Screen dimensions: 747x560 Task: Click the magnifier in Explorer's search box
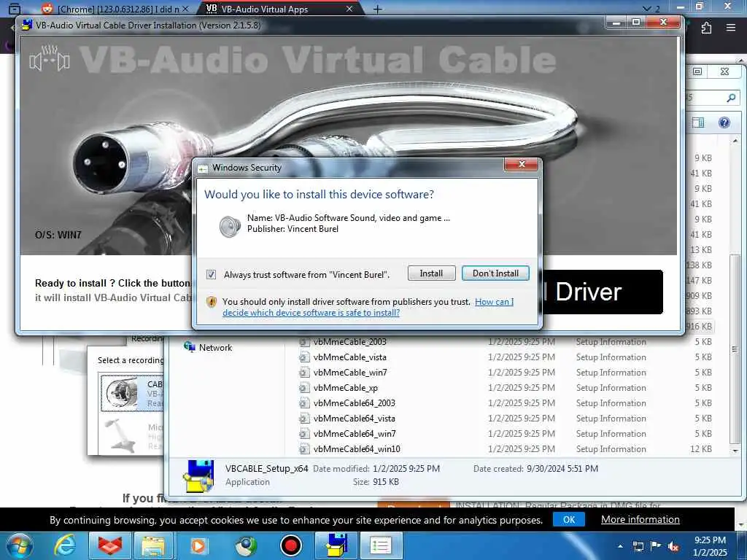731,98
